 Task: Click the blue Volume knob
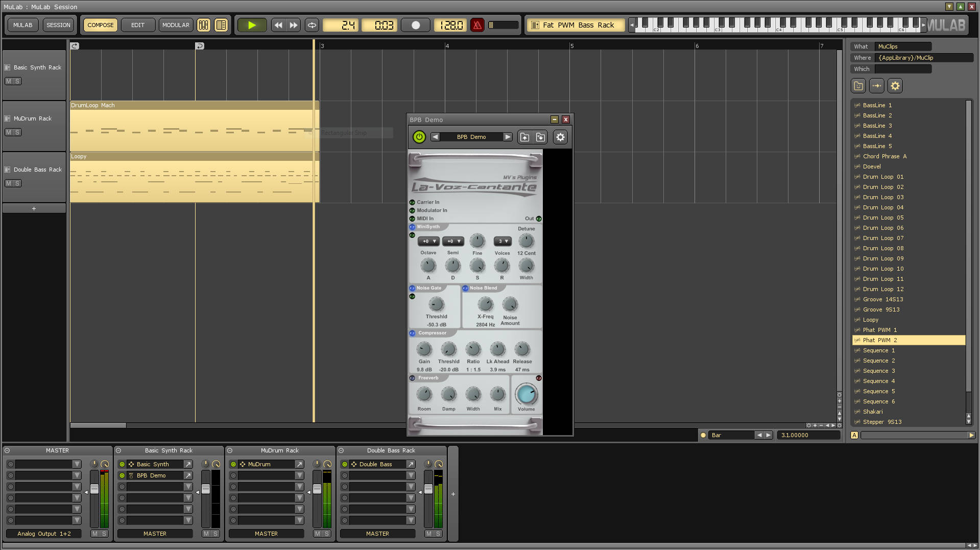[526, 394]
